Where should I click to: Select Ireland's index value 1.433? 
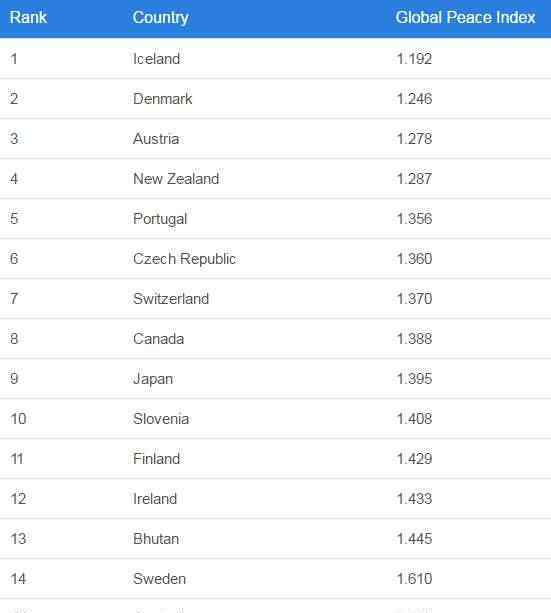(414, 498)
